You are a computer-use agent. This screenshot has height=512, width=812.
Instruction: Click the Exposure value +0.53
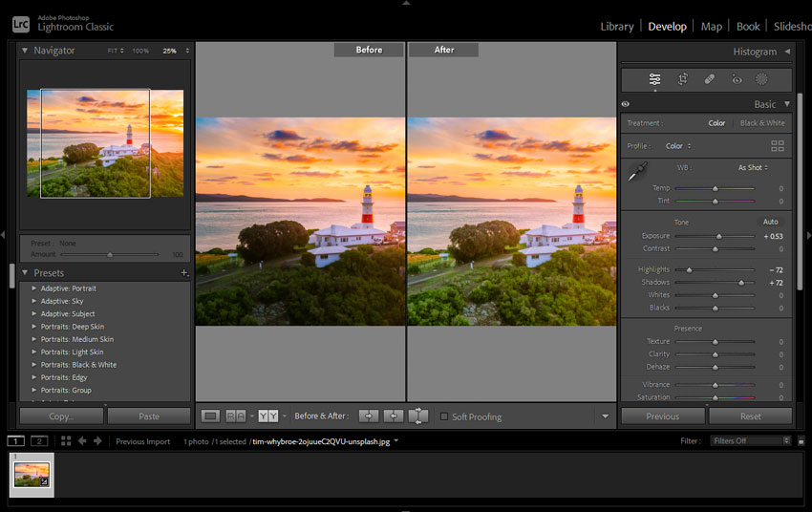coord(773,236)
